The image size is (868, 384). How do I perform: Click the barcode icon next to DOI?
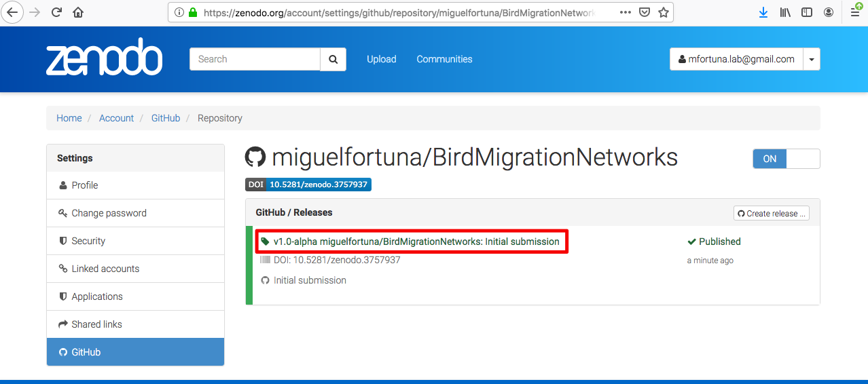pos(265,260)
